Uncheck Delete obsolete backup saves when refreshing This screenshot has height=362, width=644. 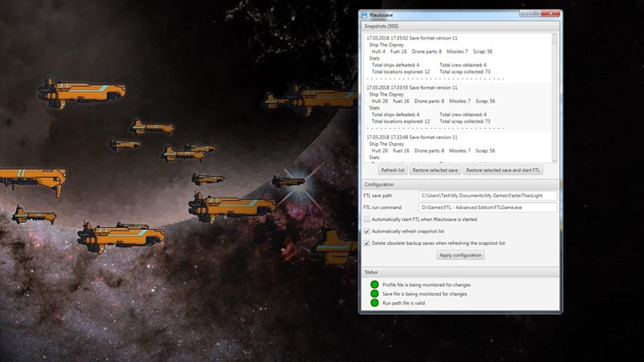367,243
